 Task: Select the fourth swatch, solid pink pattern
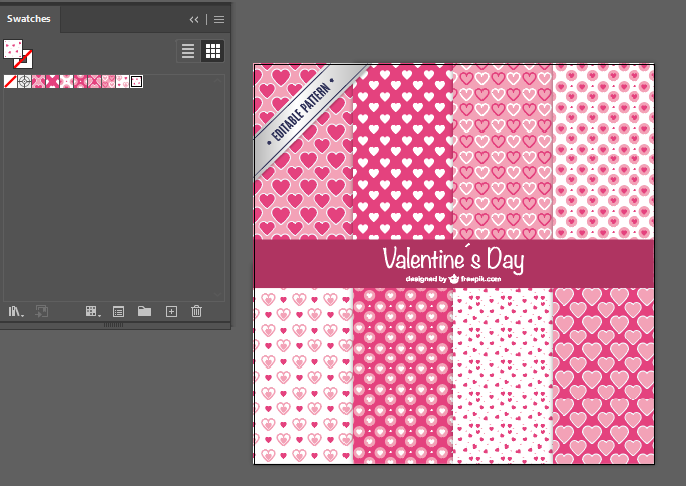[x=52, y=81]
